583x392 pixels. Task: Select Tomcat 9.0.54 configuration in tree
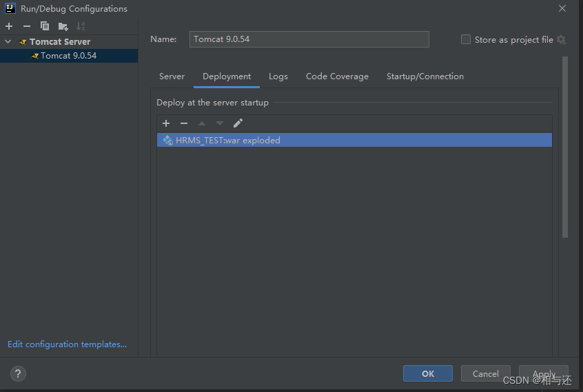tap(69, 56)
